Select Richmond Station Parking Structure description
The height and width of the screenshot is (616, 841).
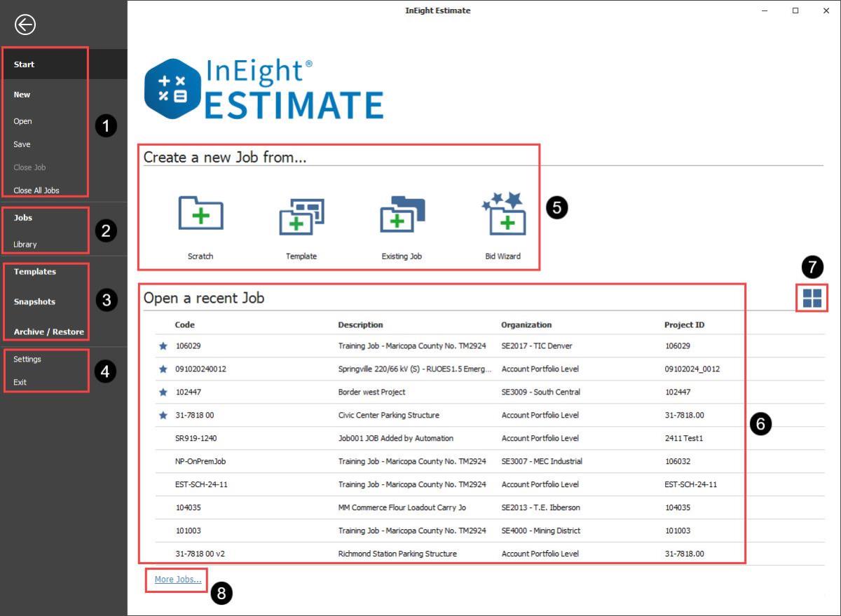click(x=397, y=554)
